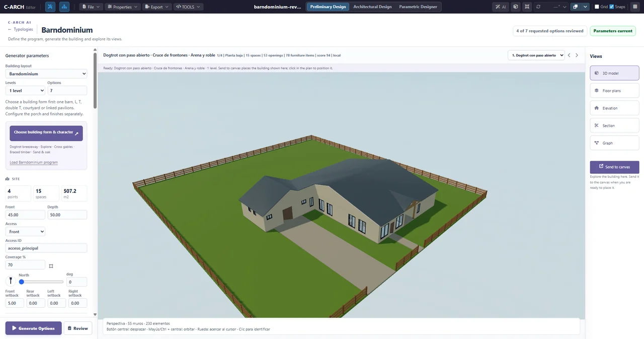The width and height of the screenshot is (644, 339).
Task: Click the 4 of 7 requested options reviewed badge
Action: point(550,31)
